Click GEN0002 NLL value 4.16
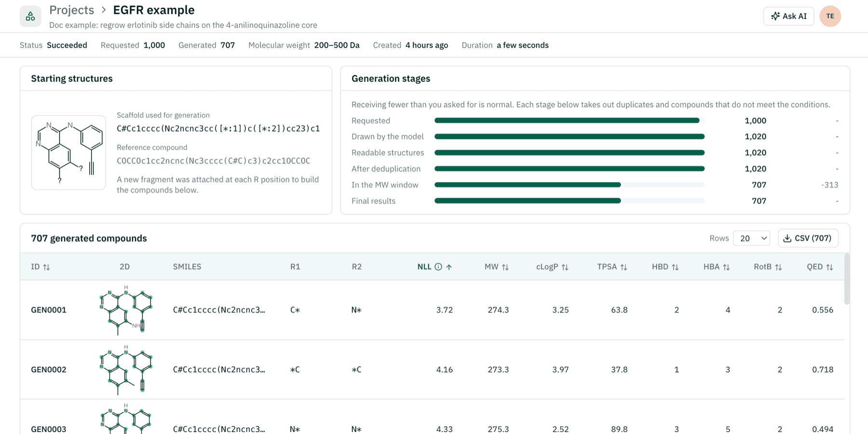 tap(445, 370)
